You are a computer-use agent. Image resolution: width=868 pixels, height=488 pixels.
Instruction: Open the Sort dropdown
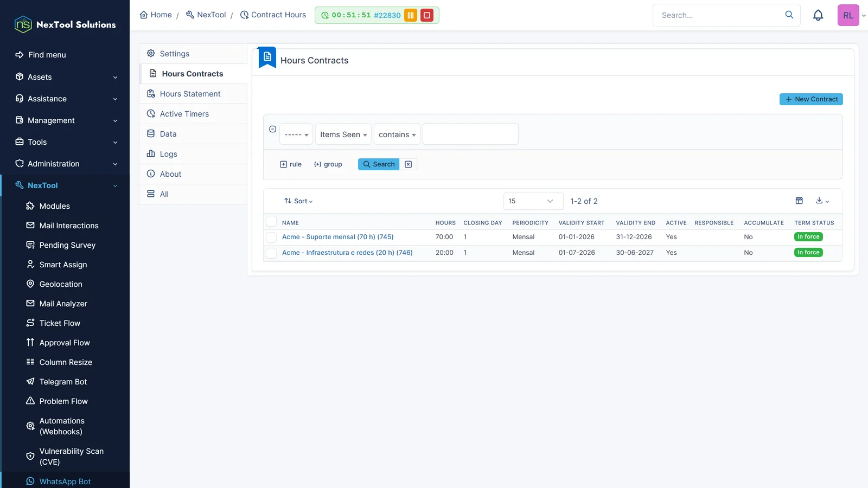298,201
